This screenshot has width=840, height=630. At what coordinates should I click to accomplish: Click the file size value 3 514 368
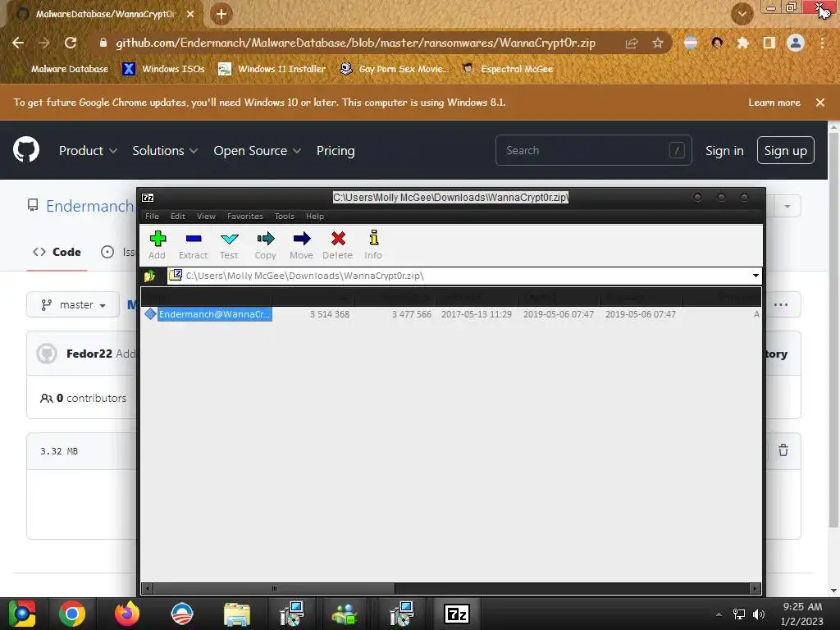point(330,314)
